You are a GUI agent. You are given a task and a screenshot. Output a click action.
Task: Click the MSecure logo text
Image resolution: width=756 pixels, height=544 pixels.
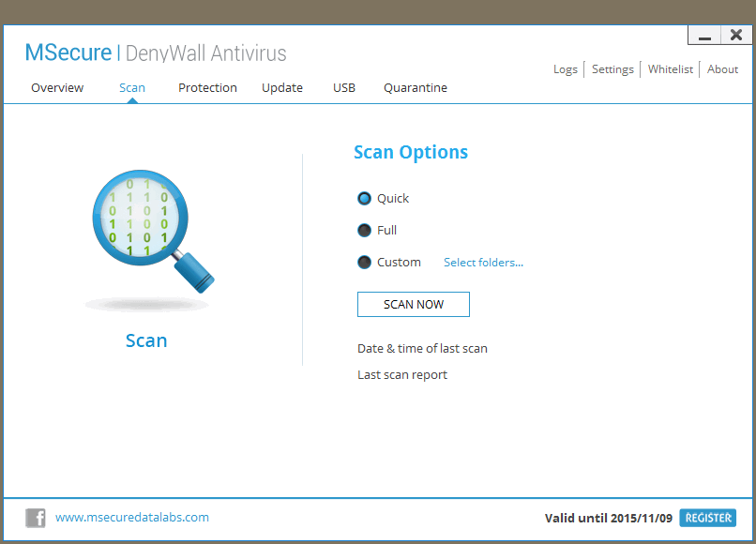pos(68,53)
